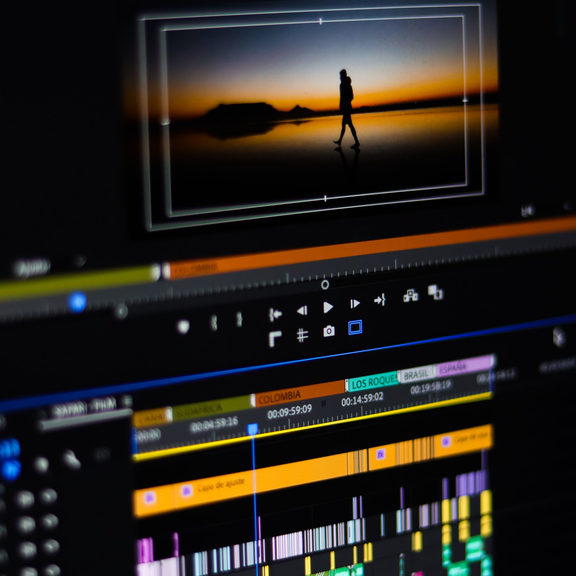Click the Play button in program monitor
Screen dimensions: 576x576
point(328,307)
